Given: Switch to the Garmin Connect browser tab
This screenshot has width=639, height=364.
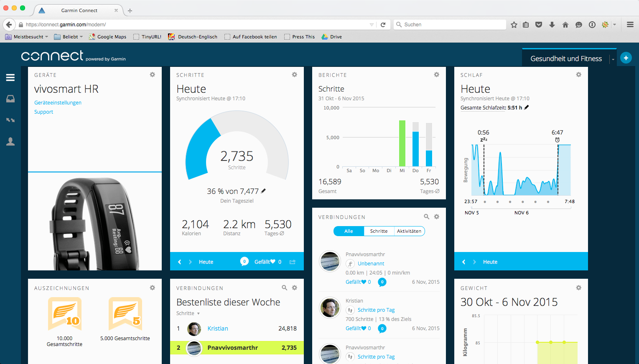Looking at the screenshot, I should pyautogui.click(x=79, y=10).
